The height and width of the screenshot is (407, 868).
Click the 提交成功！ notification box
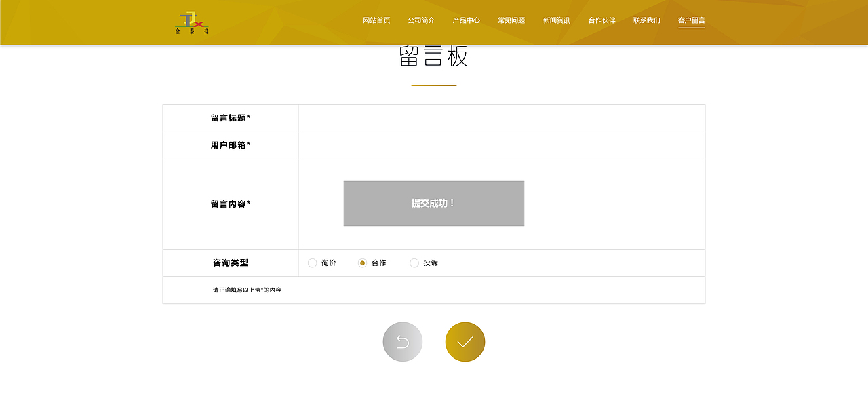[x=434, y=203]
